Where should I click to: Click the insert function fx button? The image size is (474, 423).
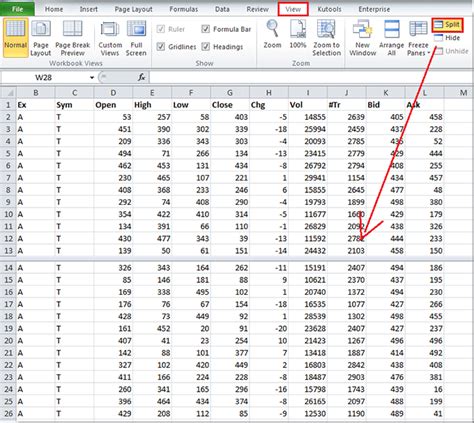[141, 78]
